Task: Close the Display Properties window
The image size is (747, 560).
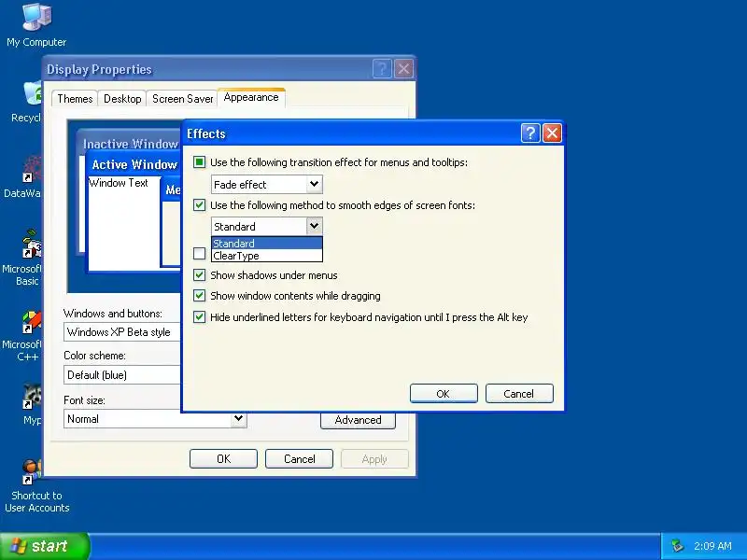Action: coord(403,69)
